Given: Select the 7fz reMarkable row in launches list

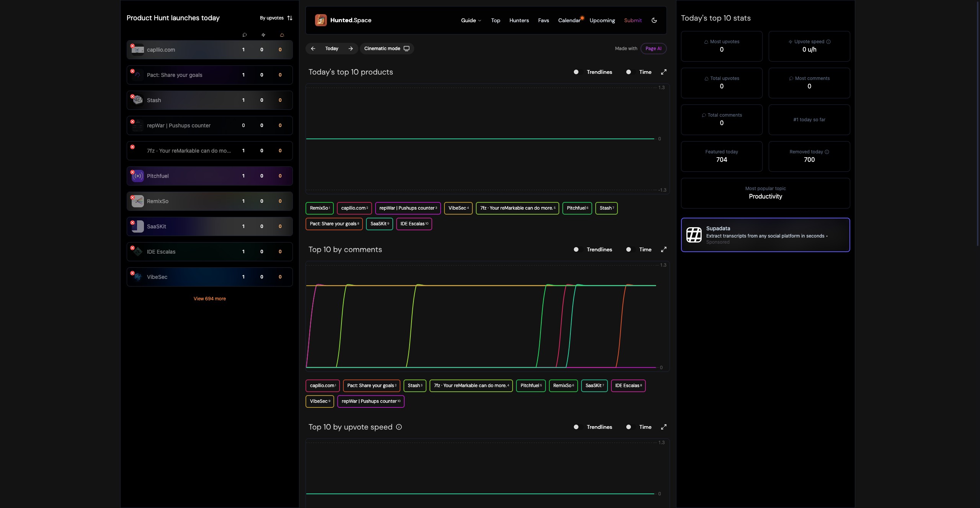Looking at the screenshot, I should pyautogui.click(x=210, y=151).
